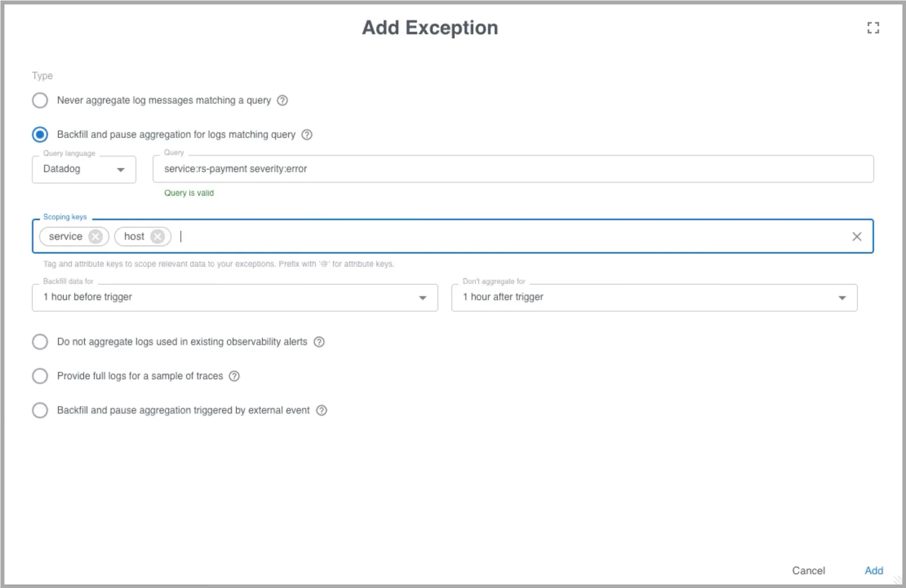Choose Provide full logs for sample of traces

pyautogui.click(x=40, y=376)
